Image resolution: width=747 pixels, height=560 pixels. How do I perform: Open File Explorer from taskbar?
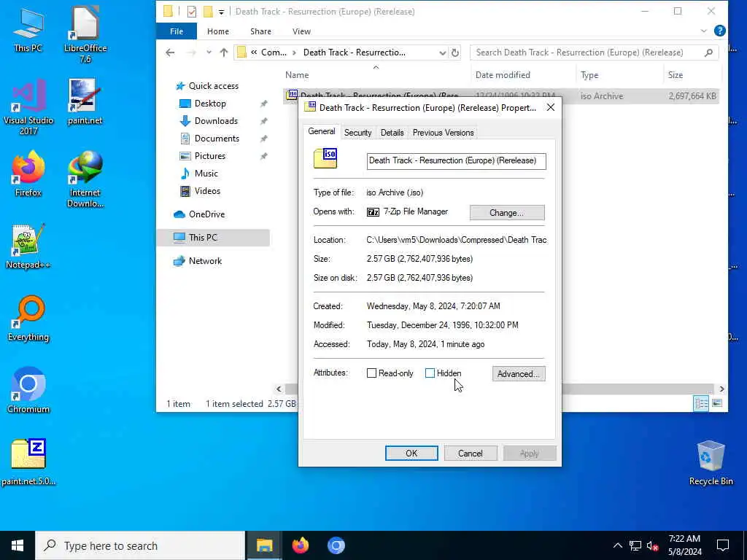pyautogui.click(x=264, y=545)
